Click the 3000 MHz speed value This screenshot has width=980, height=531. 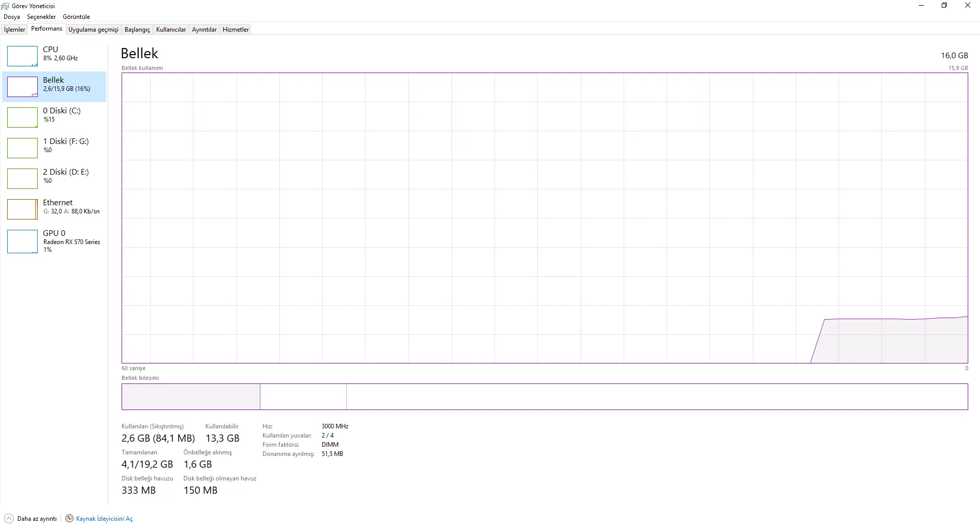(x=335, y=426)
